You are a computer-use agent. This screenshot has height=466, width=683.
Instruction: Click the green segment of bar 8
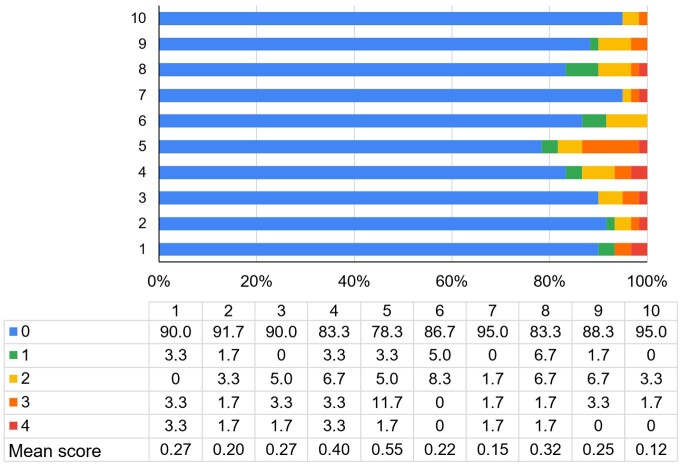tap(582, 69)
